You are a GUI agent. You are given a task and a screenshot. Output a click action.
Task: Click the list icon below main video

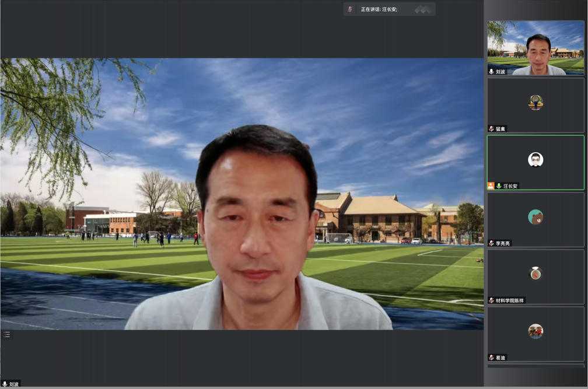point(6,335)
